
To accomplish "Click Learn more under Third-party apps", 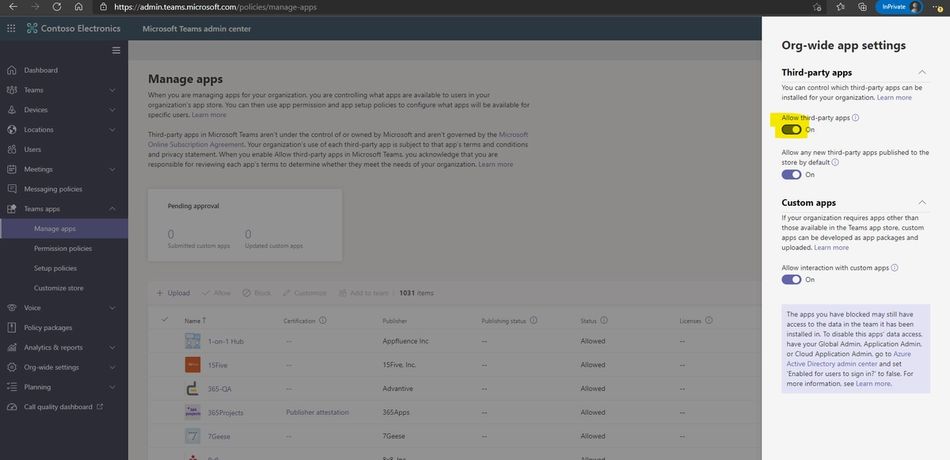I will coord(894,98).
